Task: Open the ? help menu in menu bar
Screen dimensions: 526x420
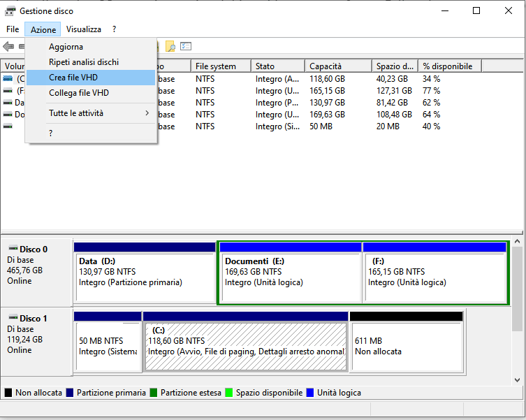Action: tap(114, 29)
